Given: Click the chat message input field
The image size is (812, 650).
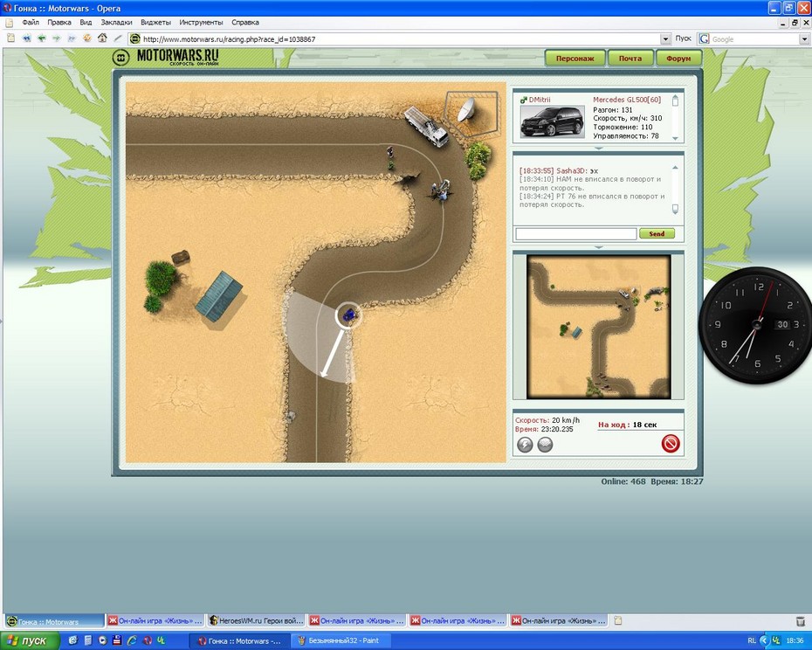Looking at the screenshot, I should tap(575, 234).
